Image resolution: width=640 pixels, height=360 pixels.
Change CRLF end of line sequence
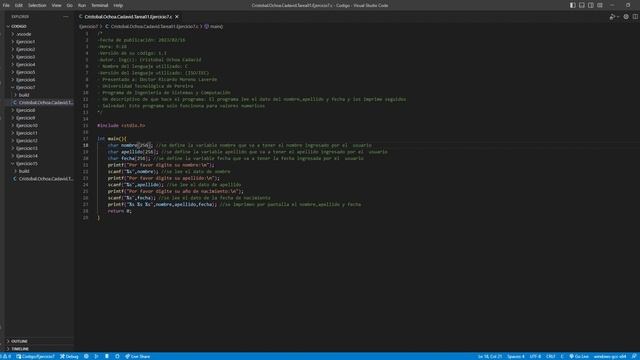(x=551, y=356)
